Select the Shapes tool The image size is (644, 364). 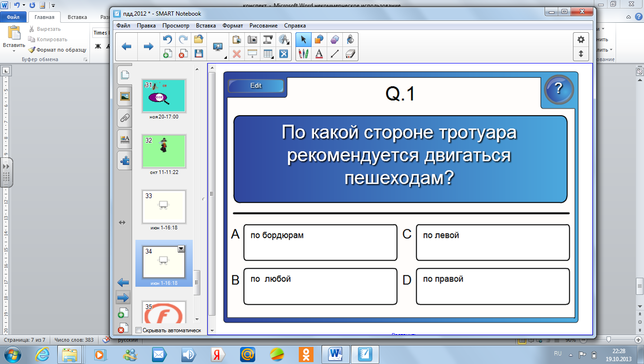click(319, 40)
